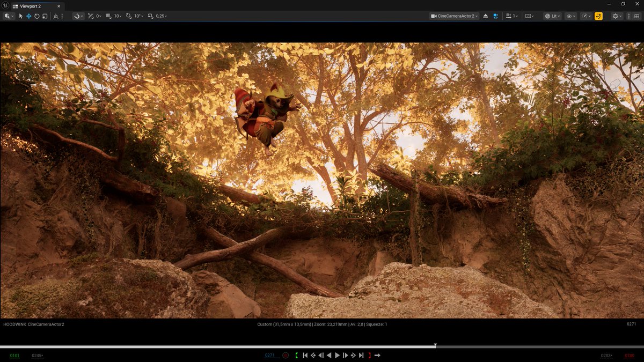The image size is (644, 362).
Task: Activate the Select objects arrow tool
Action: [21, 16]
